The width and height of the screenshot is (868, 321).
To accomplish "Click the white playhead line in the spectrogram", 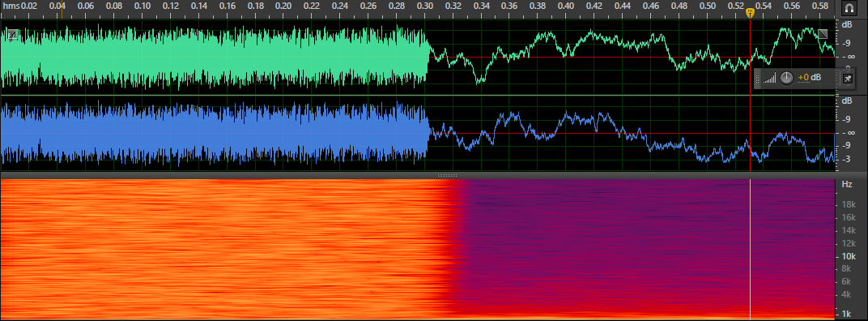I will coord(750,249).
